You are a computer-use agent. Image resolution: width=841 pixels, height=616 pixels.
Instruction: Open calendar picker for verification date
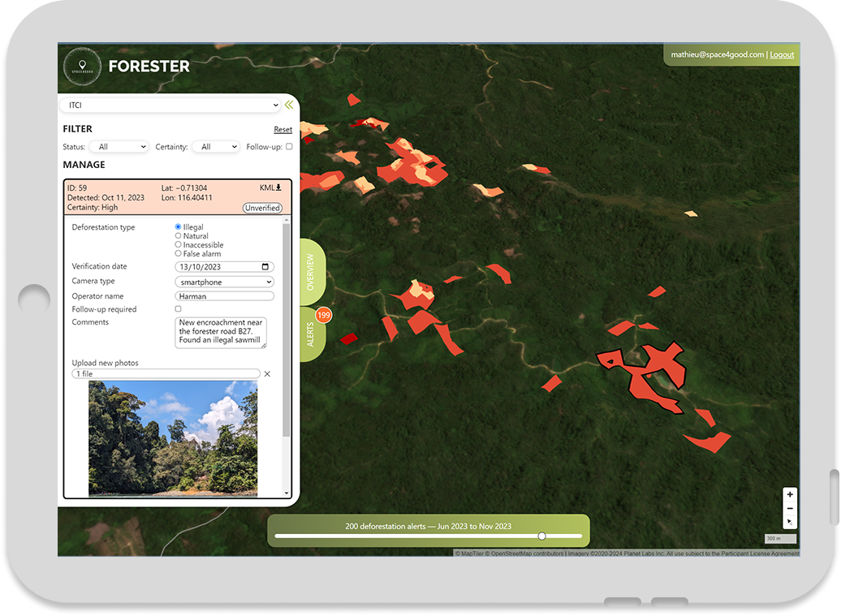pyautogui.click(x=265, y=267)
